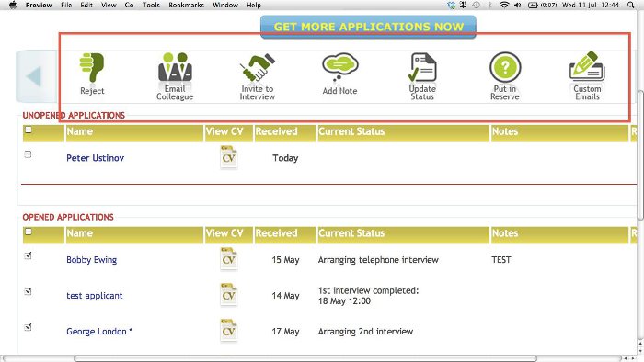This screenshot has width=644, height=362.
Task: Open the Window menu
Action: click(225, 5)
